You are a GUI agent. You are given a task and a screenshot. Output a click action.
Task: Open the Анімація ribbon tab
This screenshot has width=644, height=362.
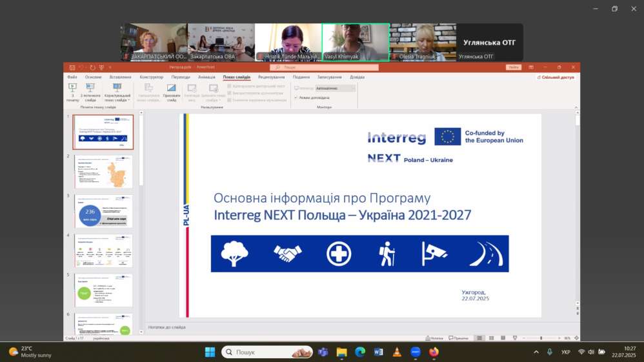click(206, 77)
